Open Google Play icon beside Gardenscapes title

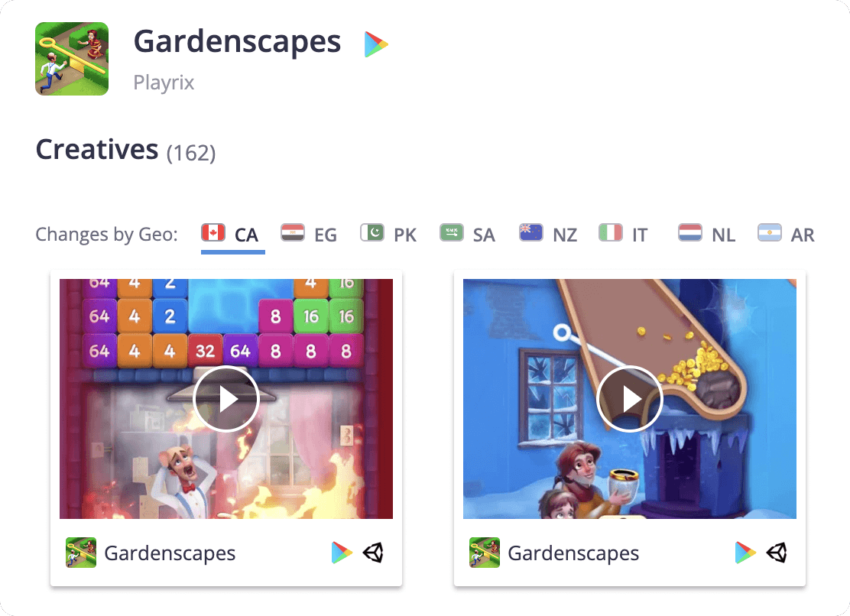click(x=375, y=44)
